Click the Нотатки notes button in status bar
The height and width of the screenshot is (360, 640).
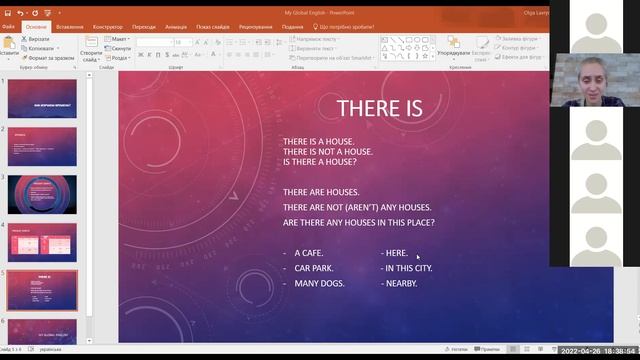(456, 349)
